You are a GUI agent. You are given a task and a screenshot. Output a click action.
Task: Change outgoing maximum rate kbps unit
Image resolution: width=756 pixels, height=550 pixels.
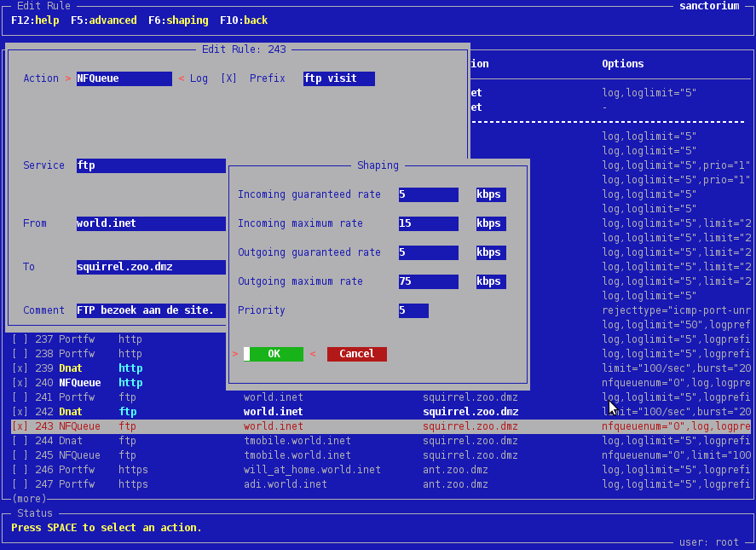(x=490, y=281)
